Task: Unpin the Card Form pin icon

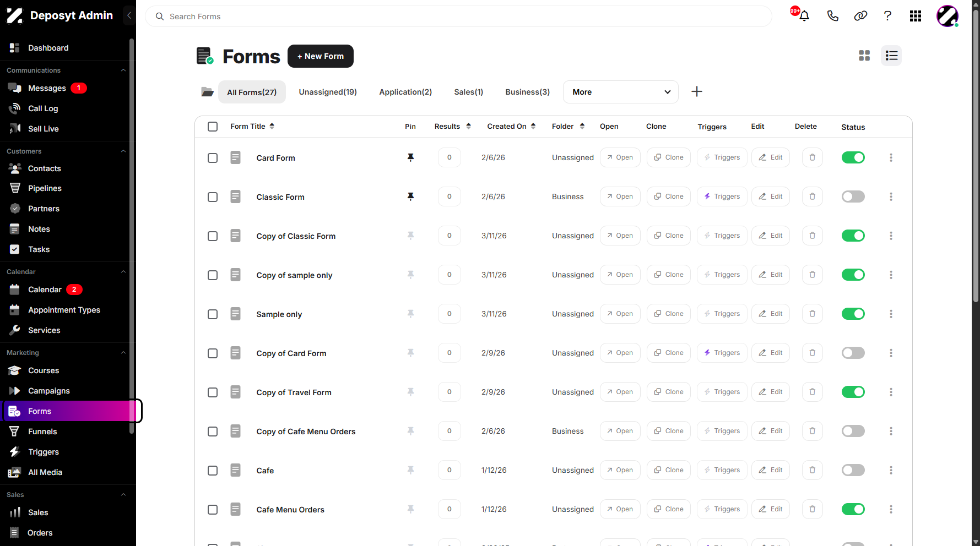Action: point(410,157)
